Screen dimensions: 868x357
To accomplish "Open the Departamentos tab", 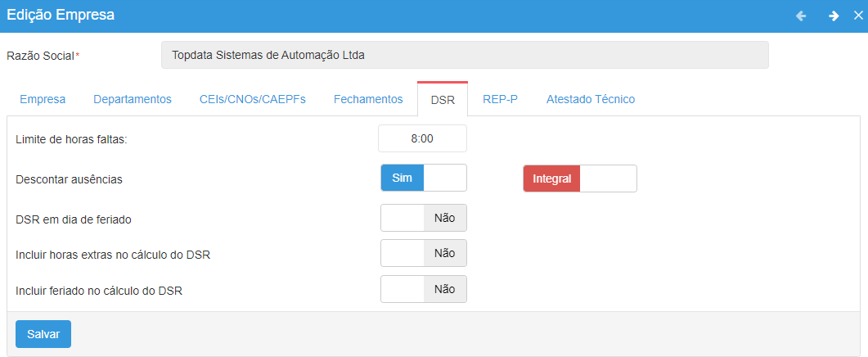I will coord(133,99).
